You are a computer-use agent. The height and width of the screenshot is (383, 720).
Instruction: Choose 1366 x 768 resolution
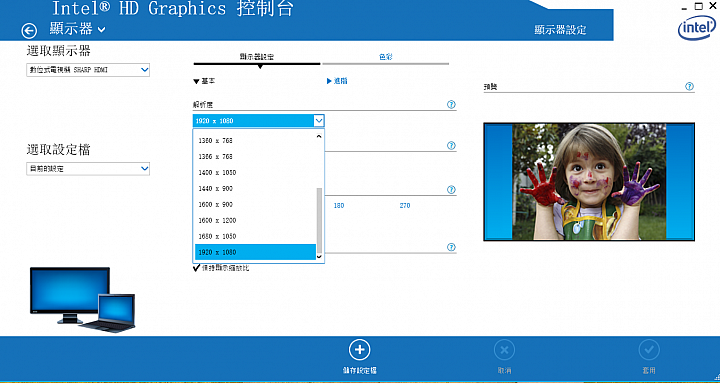pos(255,157)
